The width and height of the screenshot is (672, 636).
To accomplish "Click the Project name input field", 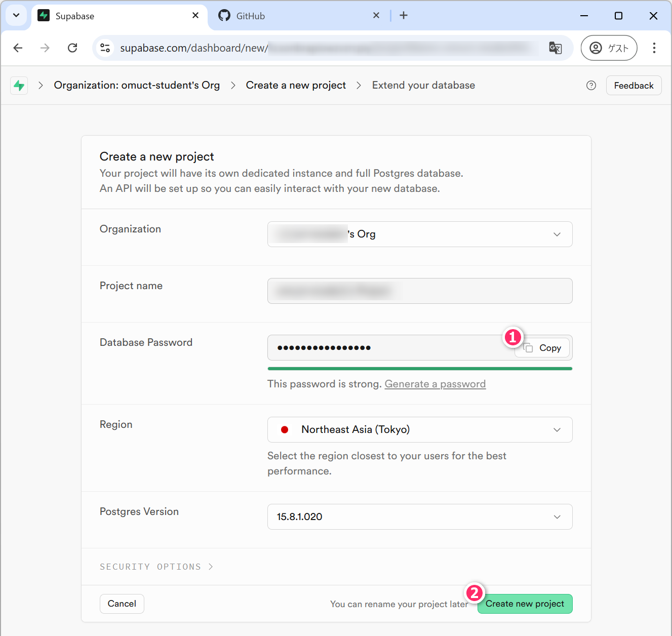I will point(419,291).
